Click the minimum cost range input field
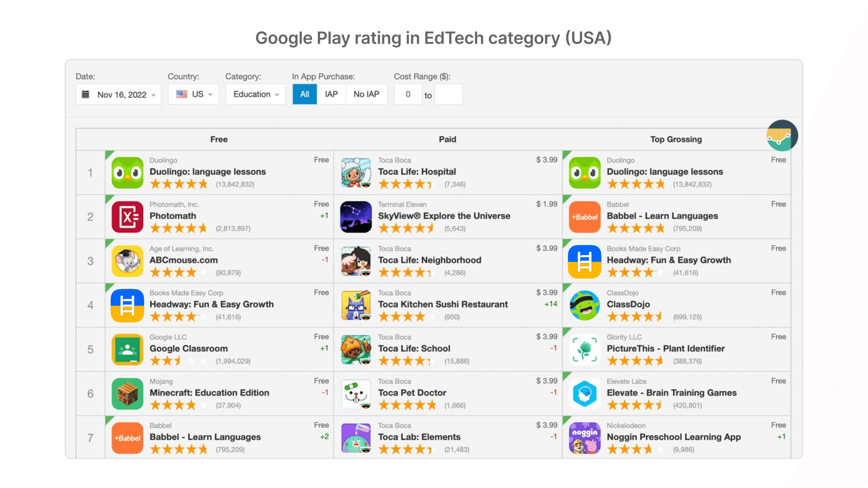Screen dimensions: 868x488 point(408,94)
